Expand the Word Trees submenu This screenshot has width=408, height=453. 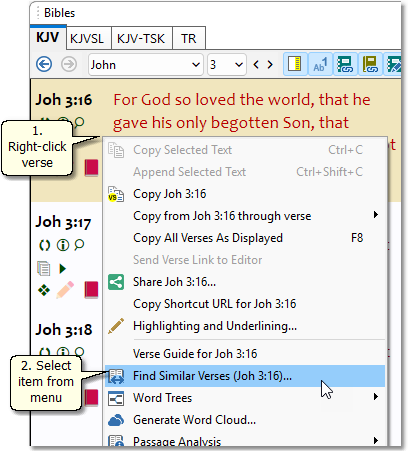[x=245, y=398]
